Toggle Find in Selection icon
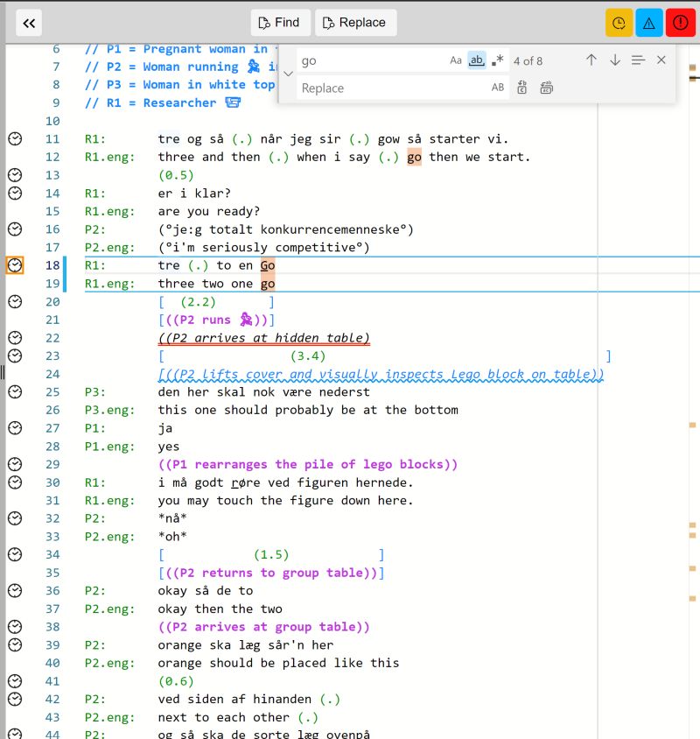The width and height of the screenshot is (700, 739). tap(638, 60)
